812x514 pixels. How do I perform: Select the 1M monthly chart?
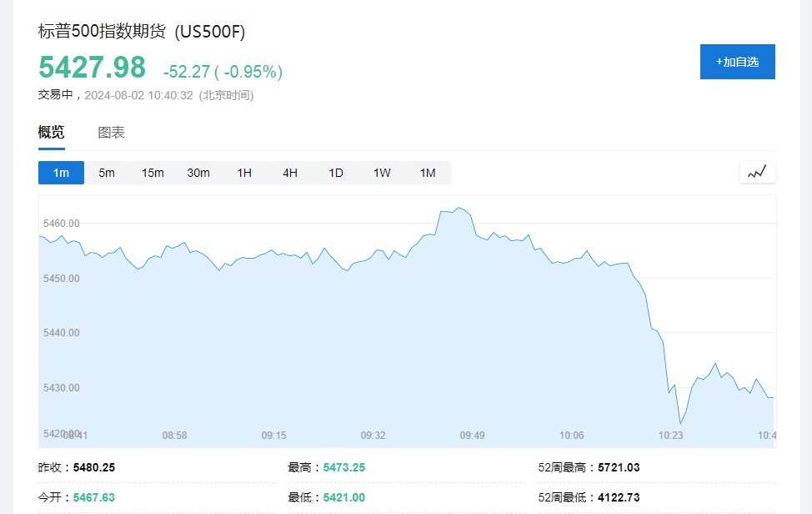[428, 173]
